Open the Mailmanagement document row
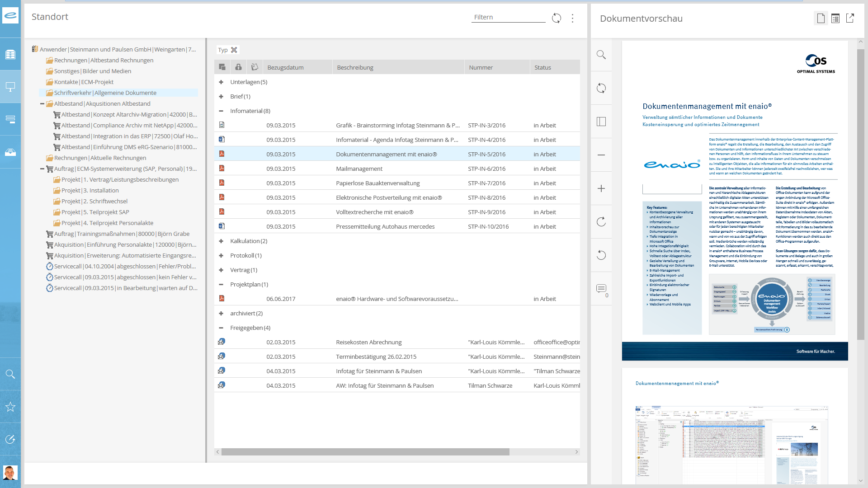The width and height of the screenshot is (868, 488). 359,169
